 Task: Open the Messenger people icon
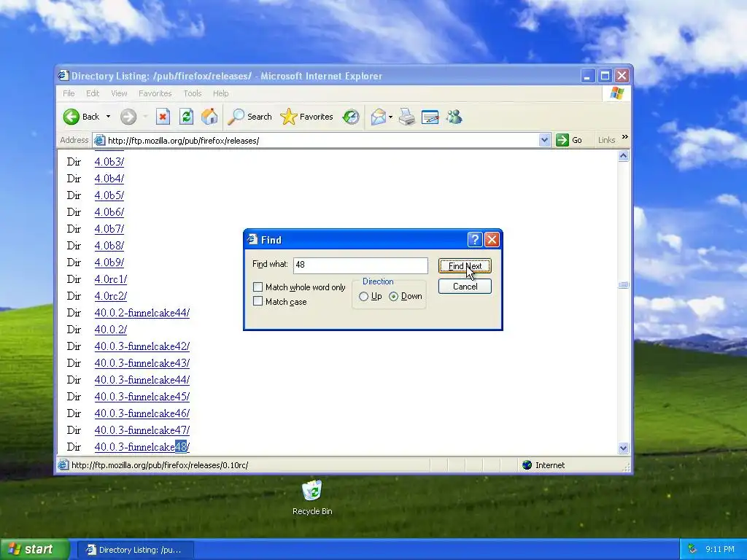point(454,117)
